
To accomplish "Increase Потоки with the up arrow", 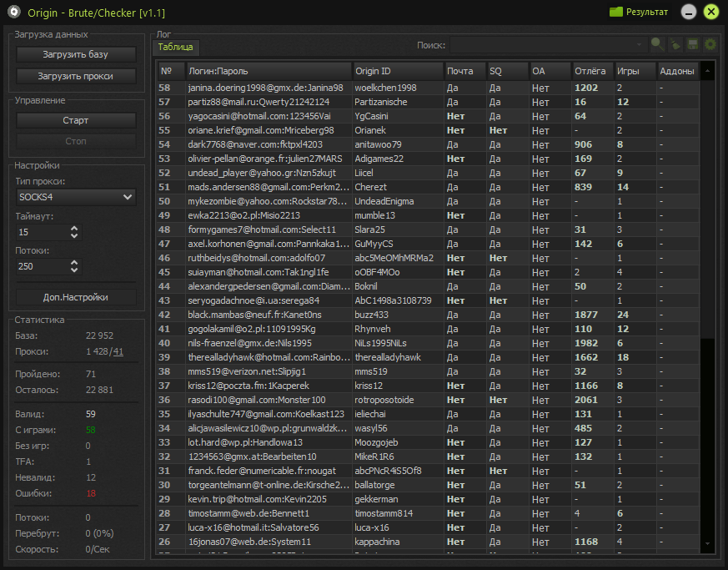I will [74, 263].
